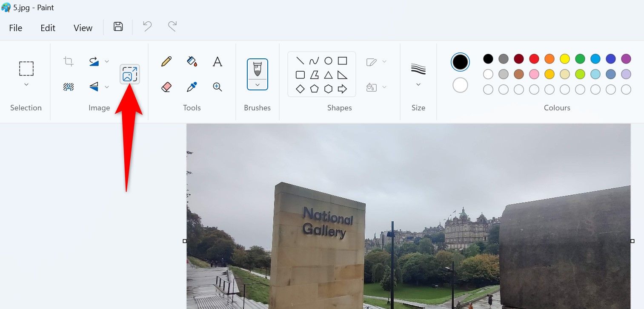Click the Flip image icon
Viewport: 644px width, 309px height.
(94, 87)
